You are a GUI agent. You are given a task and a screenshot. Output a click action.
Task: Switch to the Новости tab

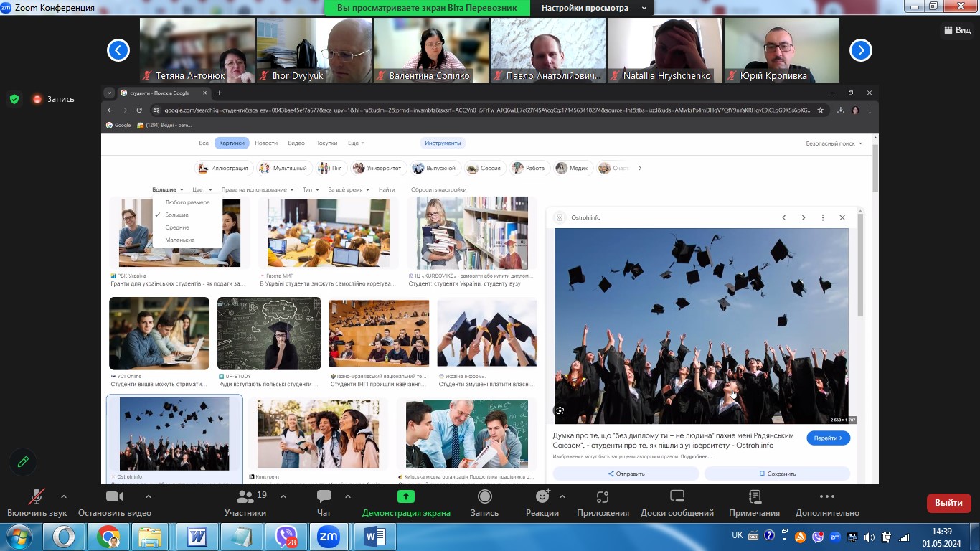pyautogui.click(x=266, y=143)
